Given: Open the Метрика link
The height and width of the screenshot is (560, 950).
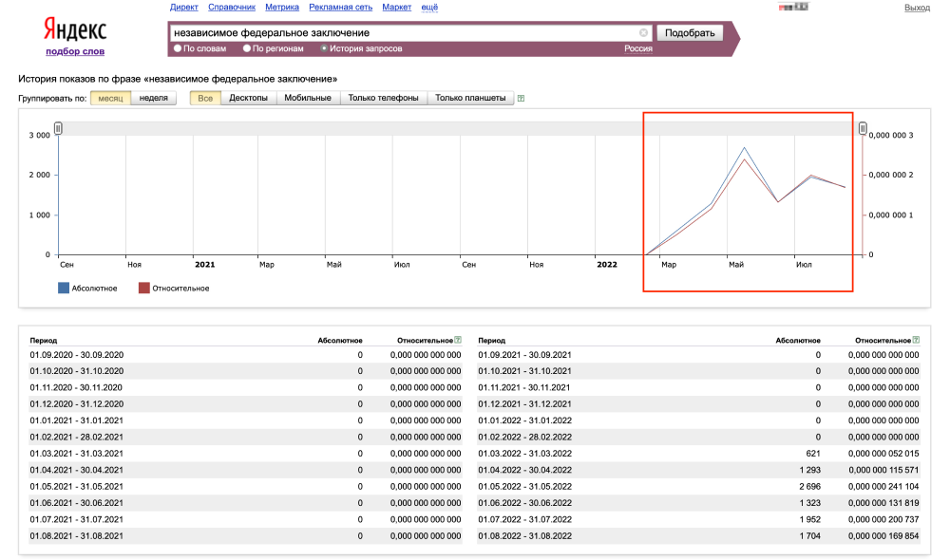Looking at the screenshot, I should 282,8.
